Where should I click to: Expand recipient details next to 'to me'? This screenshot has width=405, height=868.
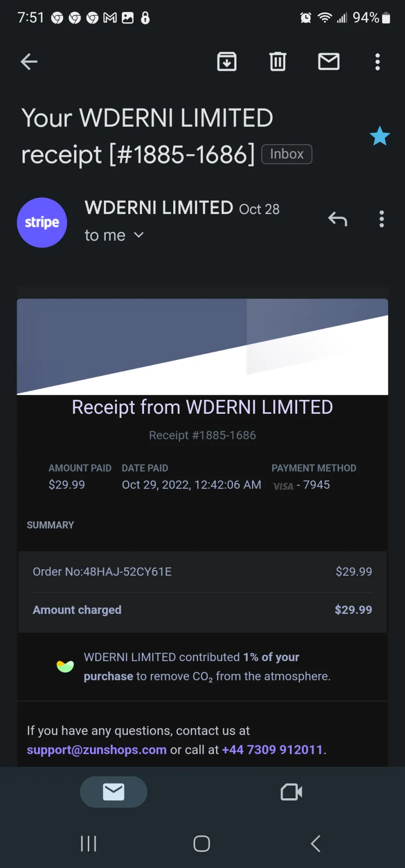(x=139, y=235)
